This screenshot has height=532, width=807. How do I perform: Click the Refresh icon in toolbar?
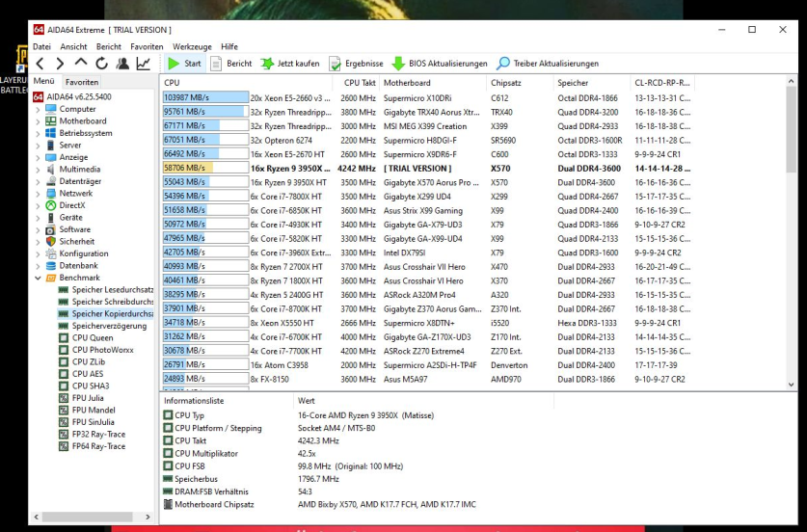(101, 64)
